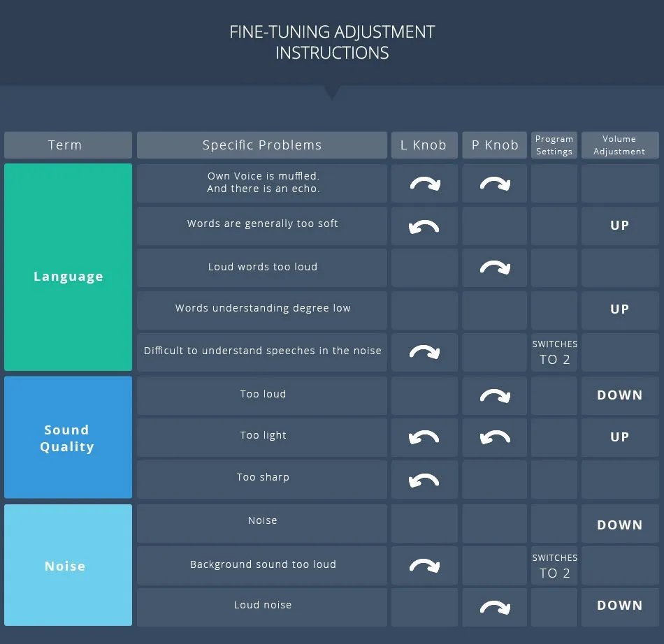Click L Knob arrow for background sound too loud
The height and width of the screenshot is (644, 664).
click(x=425, y=566)
